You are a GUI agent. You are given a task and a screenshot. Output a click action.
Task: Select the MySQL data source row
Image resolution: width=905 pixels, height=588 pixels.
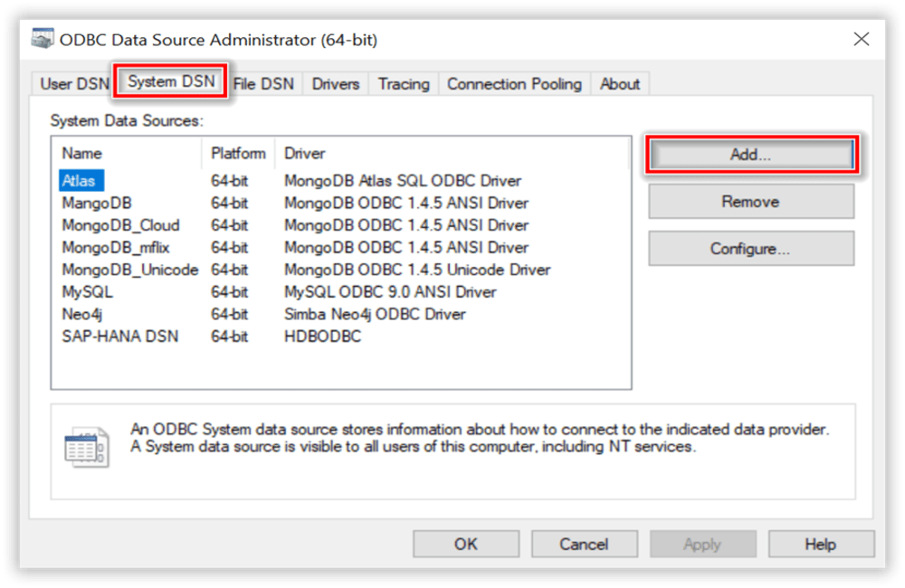[x=87, y=292]
